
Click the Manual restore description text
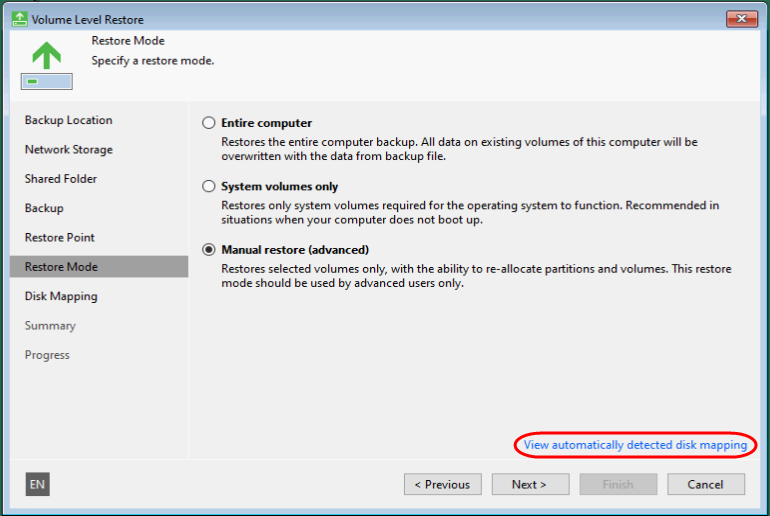(x=476, y=275)
